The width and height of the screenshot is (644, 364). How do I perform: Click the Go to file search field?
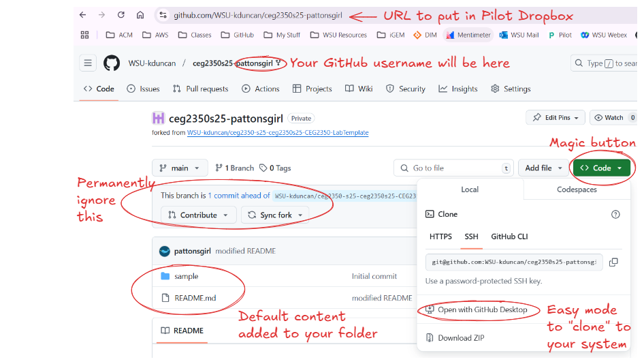pos(454,168)
